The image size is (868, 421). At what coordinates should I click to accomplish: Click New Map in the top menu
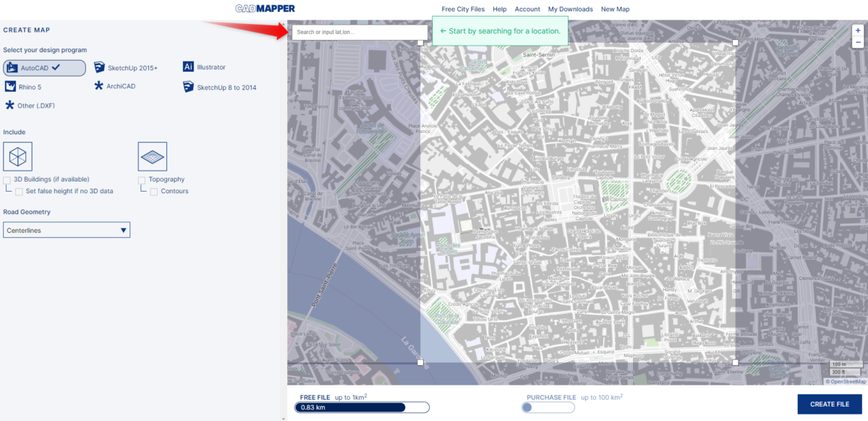click(x=615, y=9)
